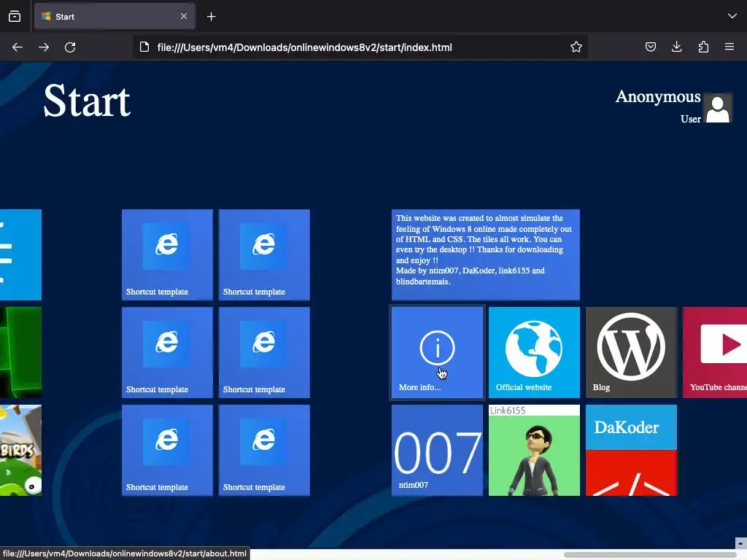Bookmark this page with the star icon

(576, 47)
